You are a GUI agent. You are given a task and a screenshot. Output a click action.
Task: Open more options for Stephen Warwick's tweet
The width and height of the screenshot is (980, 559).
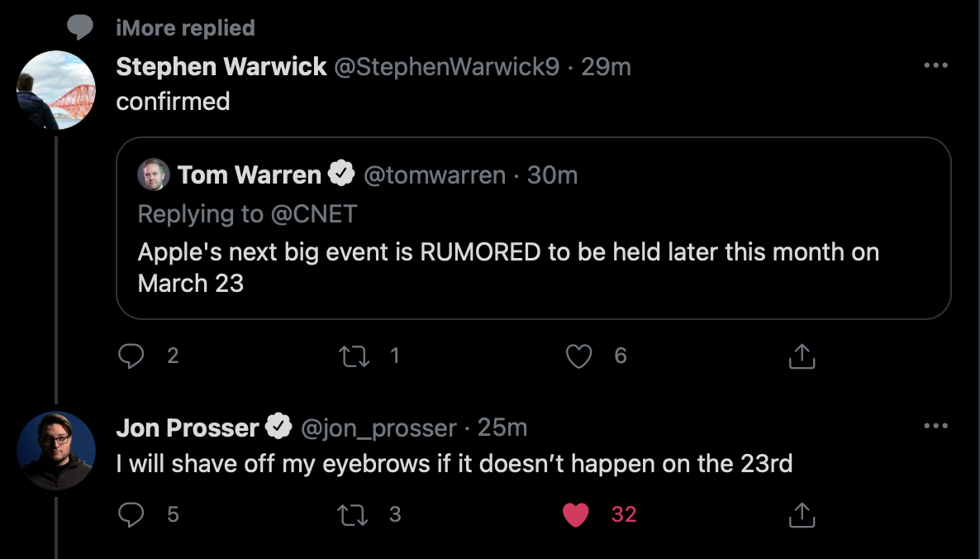click(935, 65)
